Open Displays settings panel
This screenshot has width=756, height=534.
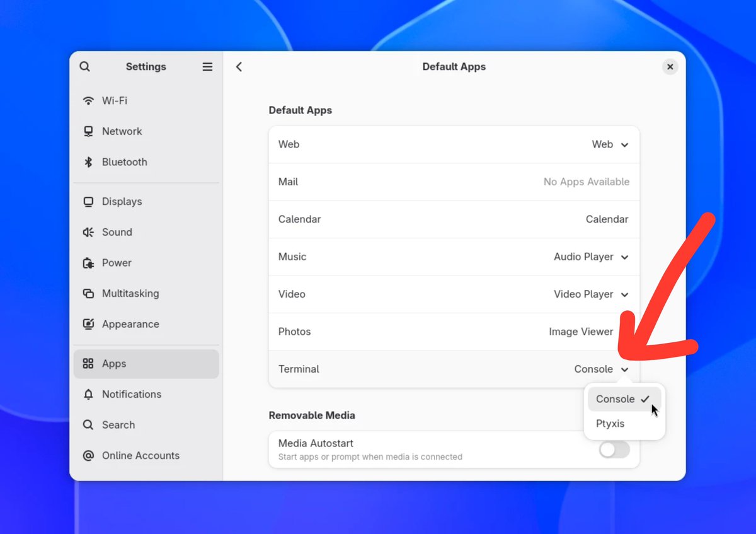[146, 202]
